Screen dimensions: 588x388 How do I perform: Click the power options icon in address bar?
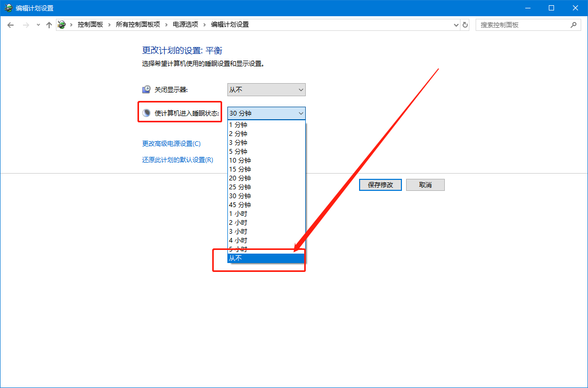point(61,24)
